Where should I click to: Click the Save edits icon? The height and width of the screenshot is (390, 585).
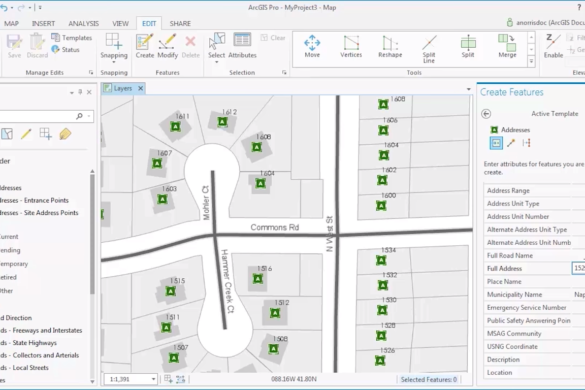point(15,46)
